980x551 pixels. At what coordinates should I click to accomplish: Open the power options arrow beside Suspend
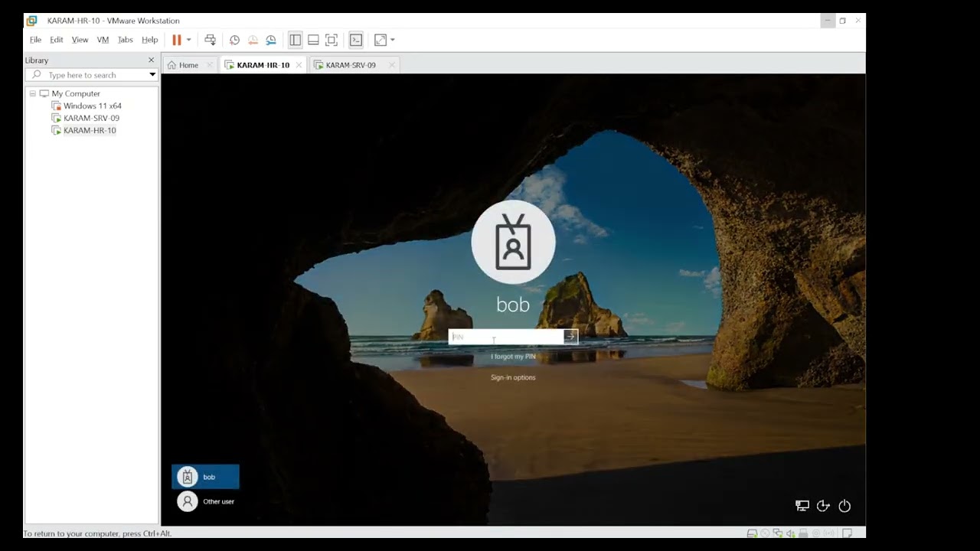click(x=188, y=40)
